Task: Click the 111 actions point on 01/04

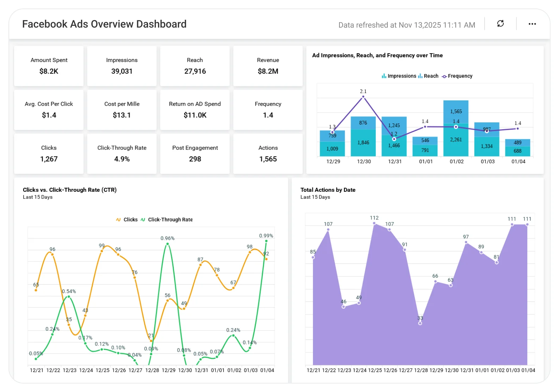Action: (527, 225)
